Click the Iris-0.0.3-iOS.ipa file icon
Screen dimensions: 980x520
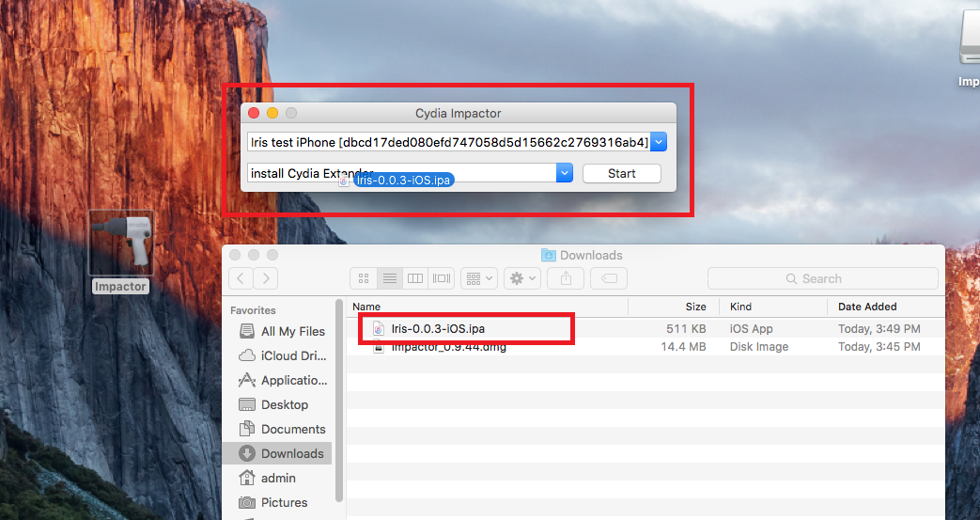(x=378, y=328)
